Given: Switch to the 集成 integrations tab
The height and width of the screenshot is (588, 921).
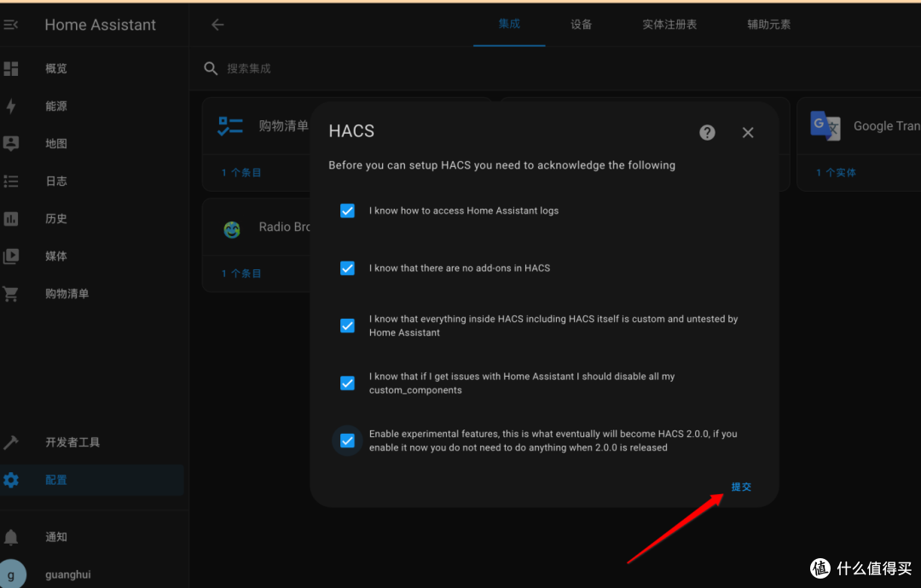Looking at the screenshot, I should tap(509, 24).
